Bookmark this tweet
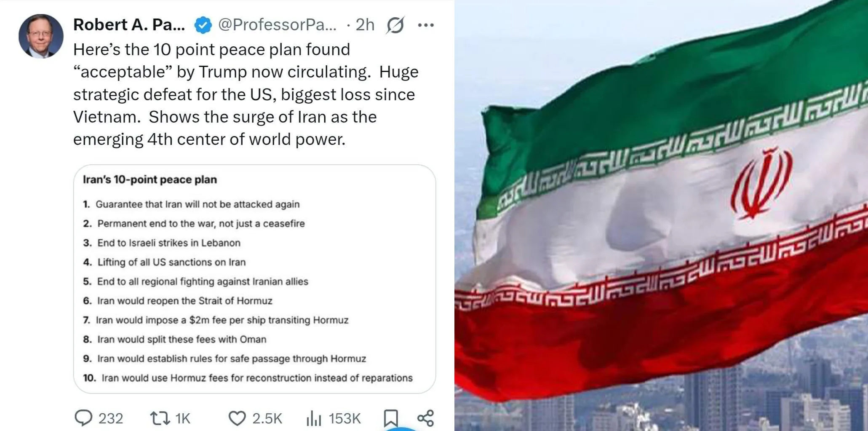Viewport: 868px width, 431px height. (390, 418)
